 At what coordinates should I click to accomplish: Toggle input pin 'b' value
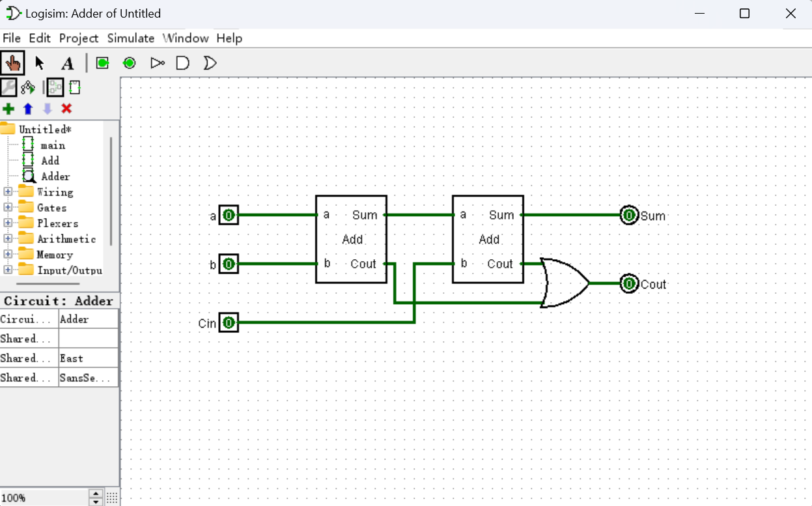[229, 264]
